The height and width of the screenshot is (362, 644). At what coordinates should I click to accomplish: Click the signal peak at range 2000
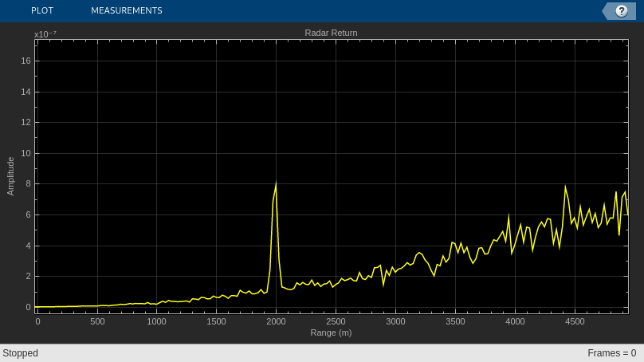click(x=276, y=183)
